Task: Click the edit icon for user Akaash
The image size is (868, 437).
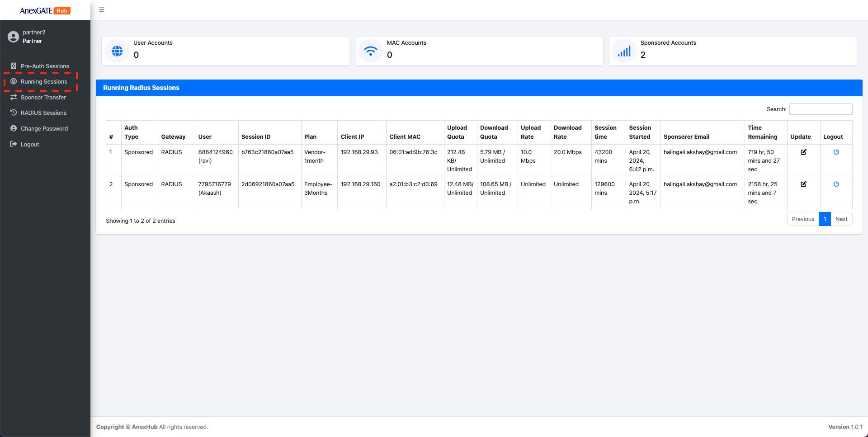Action: click(803, 184)
